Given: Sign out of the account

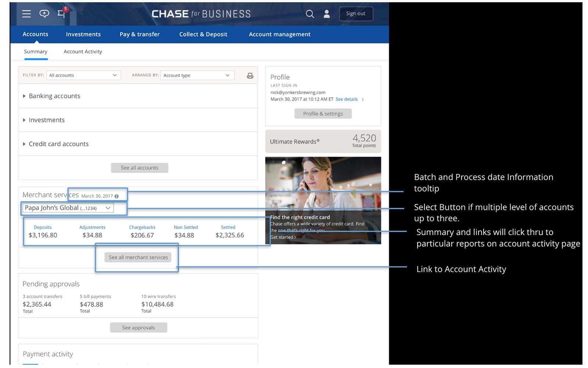Looking at the screenshot, I should tap(356, 14).
